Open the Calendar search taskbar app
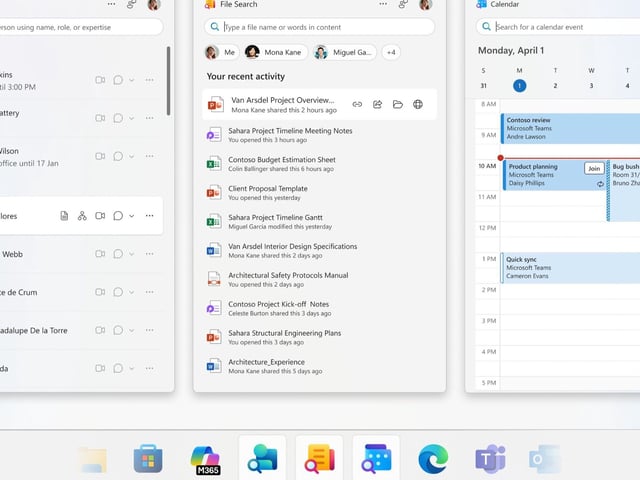Viewport: 640px width, 480px height. [376, 459]
